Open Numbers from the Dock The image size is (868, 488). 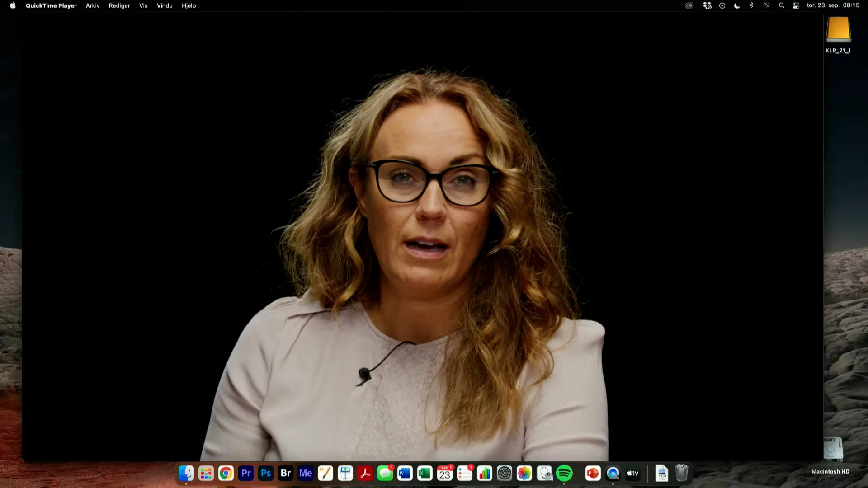point(485,473)
